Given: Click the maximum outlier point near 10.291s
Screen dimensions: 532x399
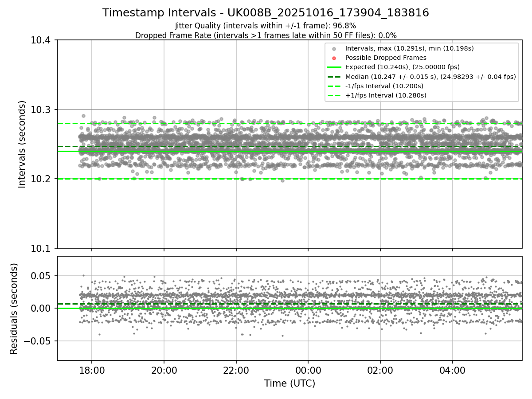Looking at the screenshot, I should coord(83,116).
